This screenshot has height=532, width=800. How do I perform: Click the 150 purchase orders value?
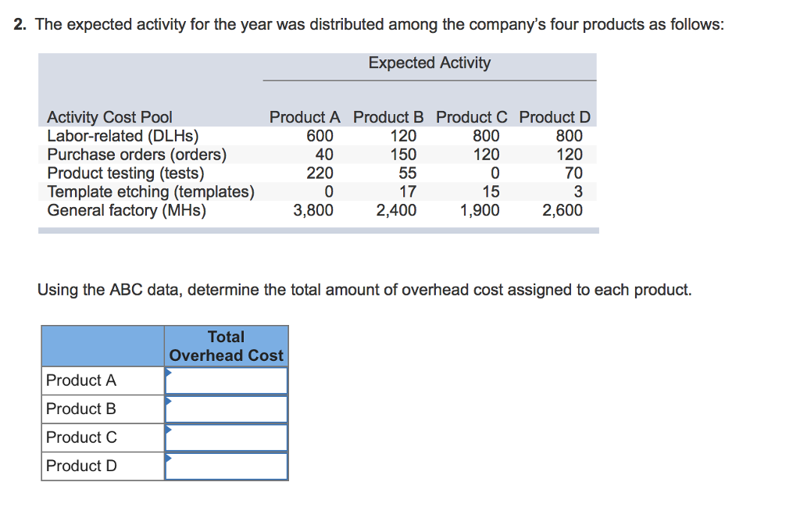(404, 155)
